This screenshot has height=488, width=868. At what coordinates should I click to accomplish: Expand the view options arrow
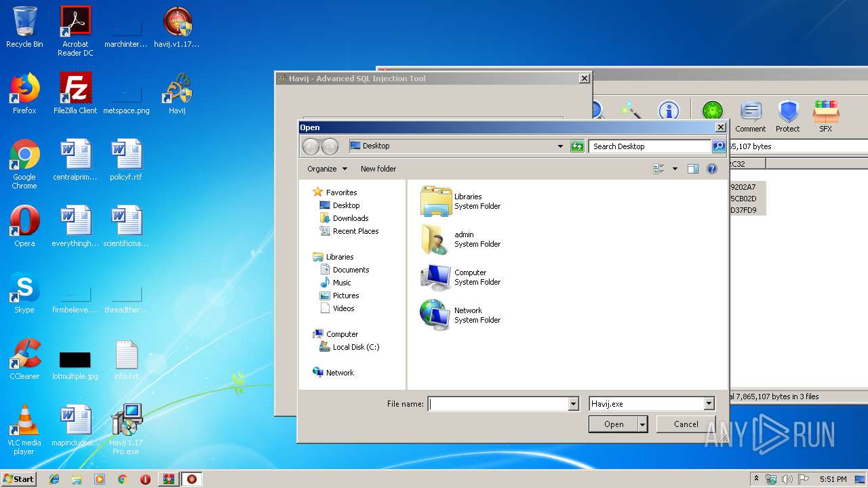675,169
